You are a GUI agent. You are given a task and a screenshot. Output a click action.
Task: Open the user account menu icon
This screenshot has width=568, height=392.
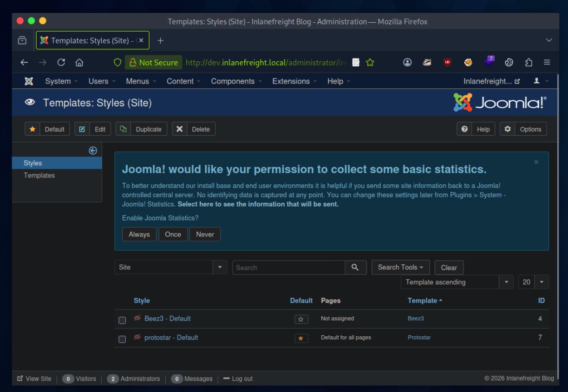tap(540, 81)
